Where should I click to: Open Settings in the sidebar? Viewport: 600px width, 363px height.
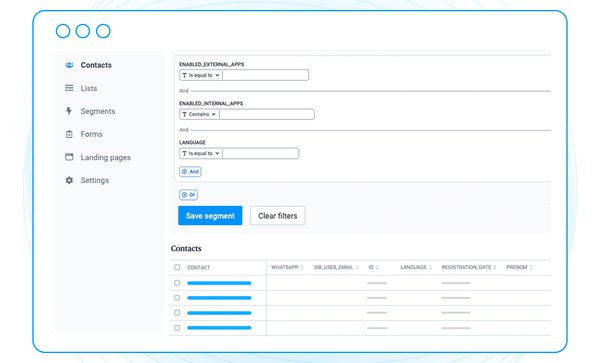click(95, 180)
